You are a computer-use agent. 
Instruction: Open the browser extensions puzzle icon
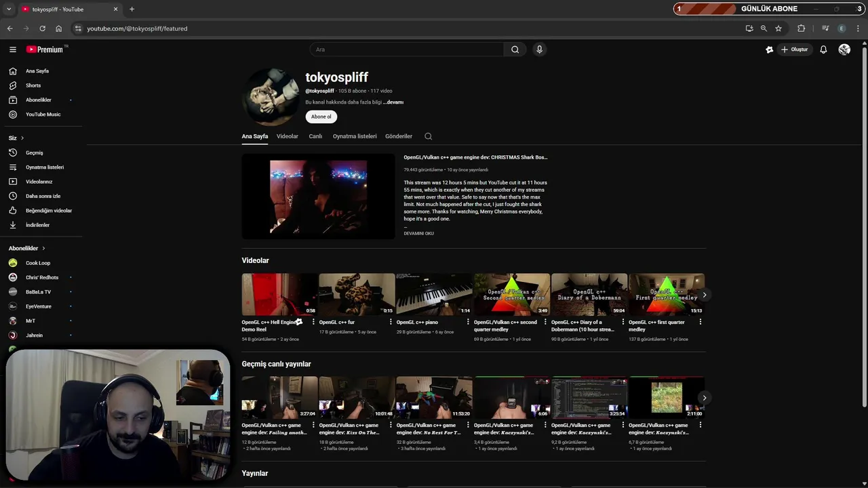coord(801,28)
